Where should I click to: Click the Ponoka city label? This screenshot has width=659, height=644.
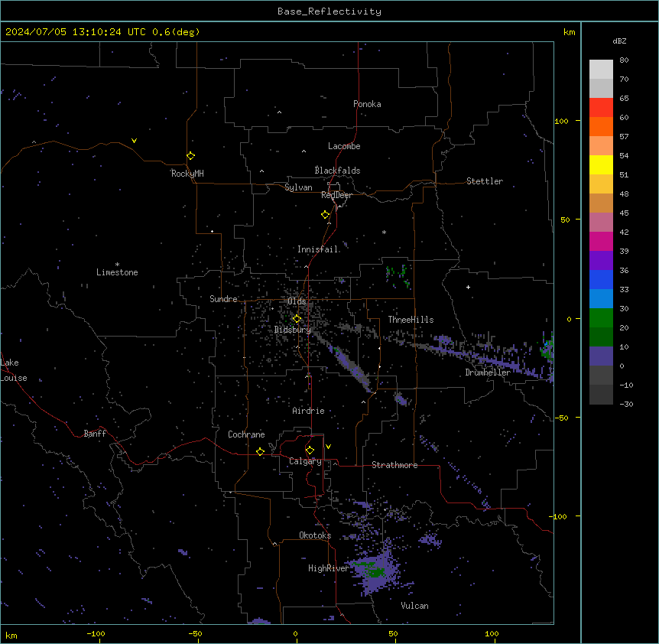[367, 104]
